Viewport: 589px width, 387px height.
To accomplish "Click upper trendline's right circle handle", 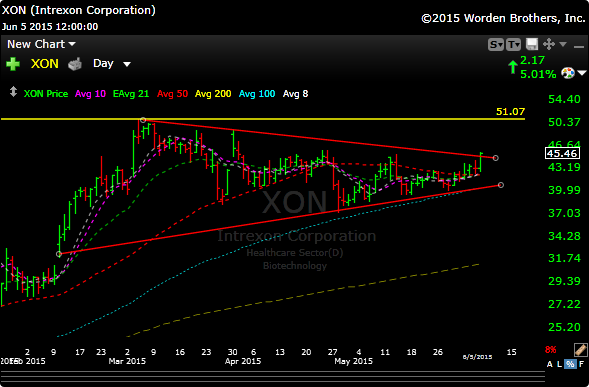I will 495,158.
